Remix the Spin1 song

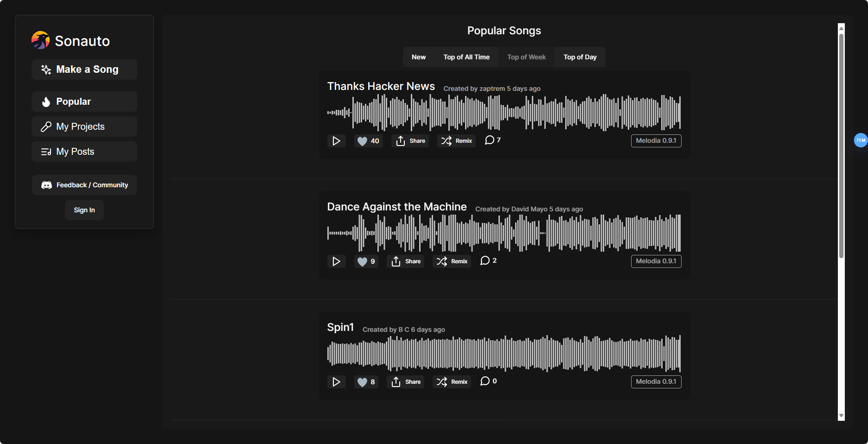tap(452, 382)
